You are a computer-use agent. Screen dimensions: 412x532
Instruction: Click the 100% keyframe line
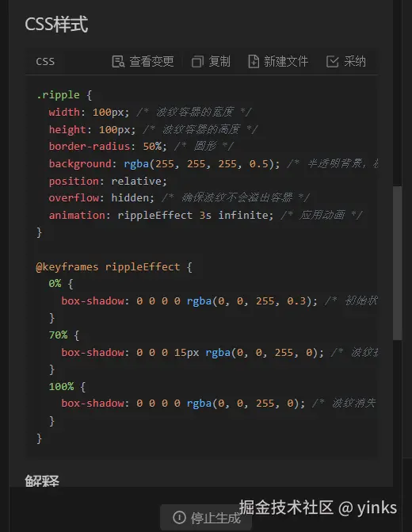67,386
